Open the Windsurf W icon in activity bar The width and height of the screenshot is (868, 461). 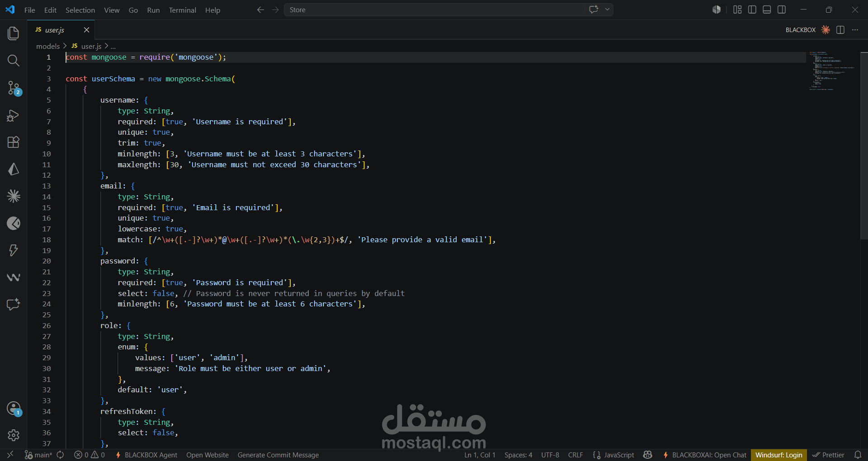click(14, 277)
